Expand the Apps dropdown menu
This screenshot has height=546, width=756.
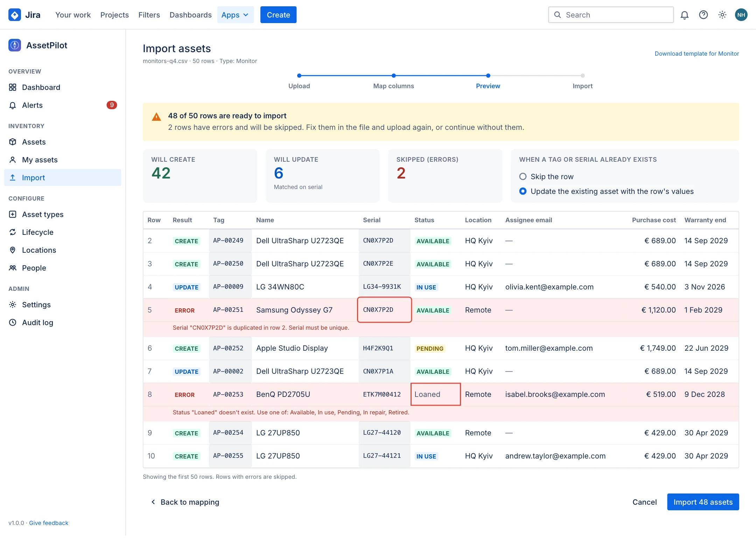(x=236, y=15)
